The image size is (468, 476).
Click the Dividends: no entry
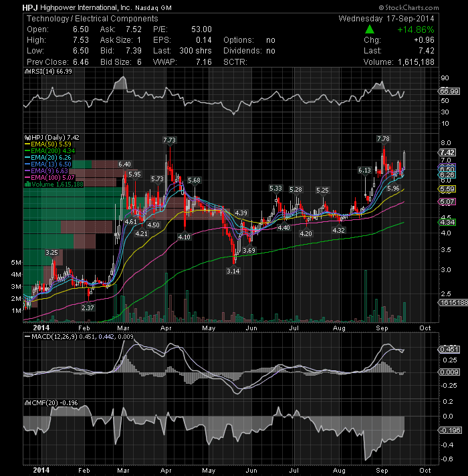(249, 51)
